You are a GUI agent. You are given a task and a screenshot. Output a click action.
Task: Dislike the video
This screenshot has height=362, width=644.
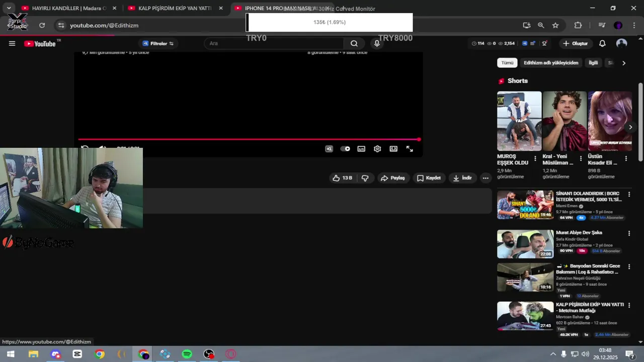click(365, 178)
